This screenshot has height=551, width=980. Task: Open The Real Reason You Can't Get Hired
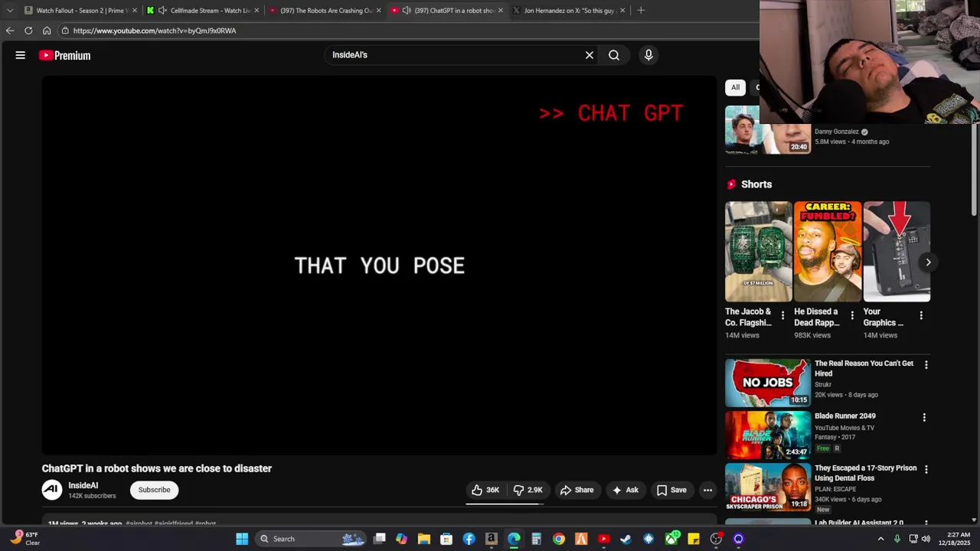[x=864, y=368]
